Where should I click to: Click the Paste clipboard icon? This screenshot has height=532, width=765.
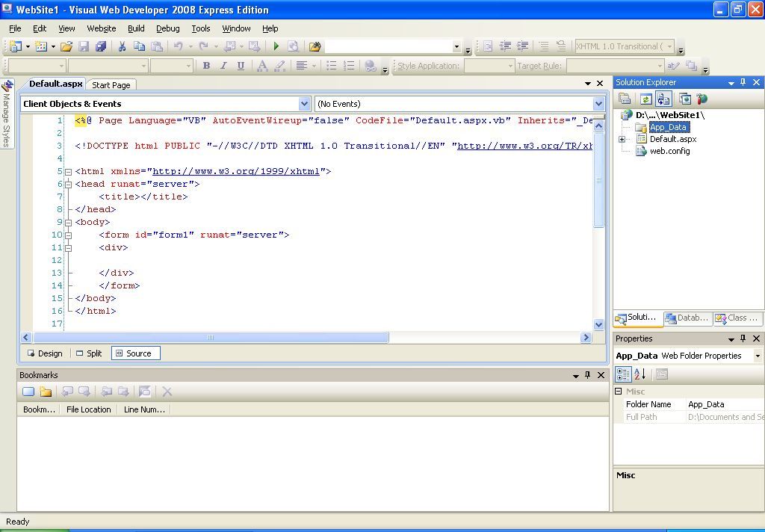pyautogui.click(x=157, y=46)
